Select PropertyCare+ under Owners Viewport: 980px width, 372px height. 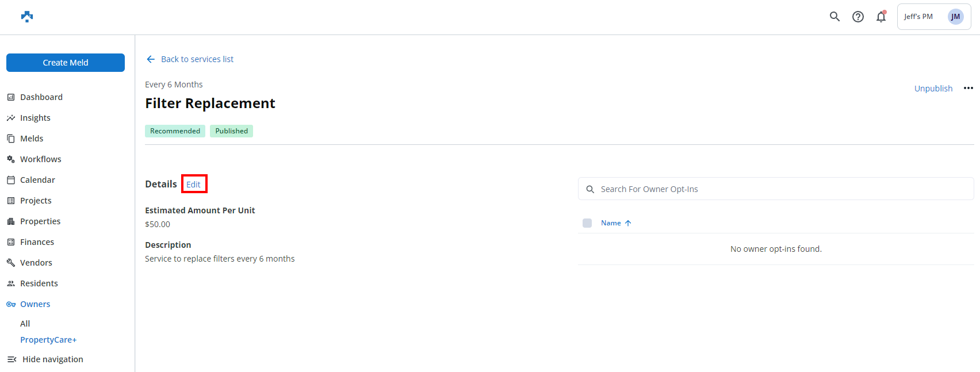(48, 340)
